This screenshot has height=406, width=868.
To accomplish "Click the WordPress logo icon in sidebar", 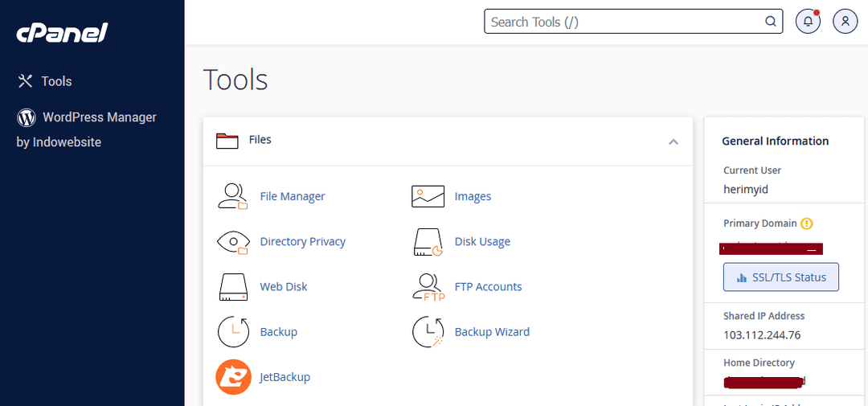I will pos(26,117).
